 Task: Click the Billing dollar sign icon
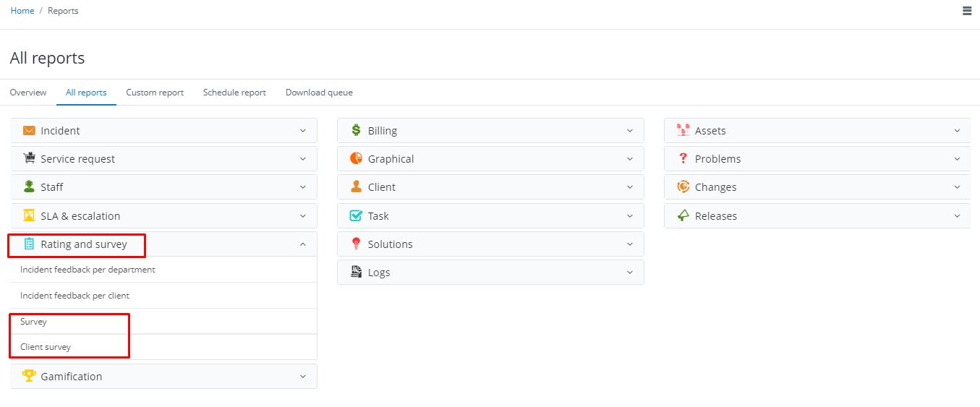coord(356,130)
